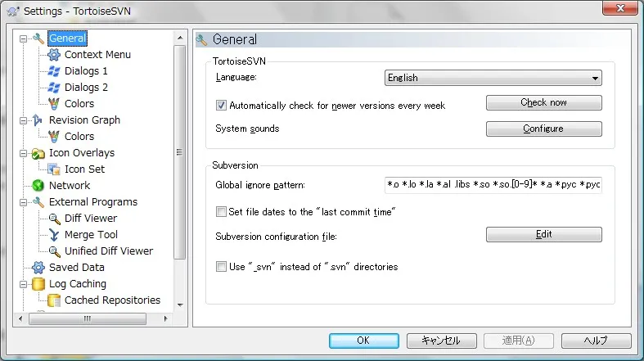Click the Global ignore pattern text field
Viewport: 644px width, 361px height.
pos(493,185)
